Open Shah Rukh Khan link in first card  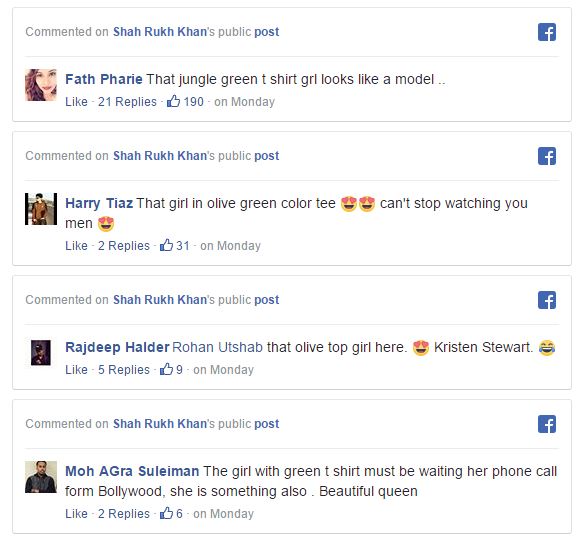(x=160, y=32)
